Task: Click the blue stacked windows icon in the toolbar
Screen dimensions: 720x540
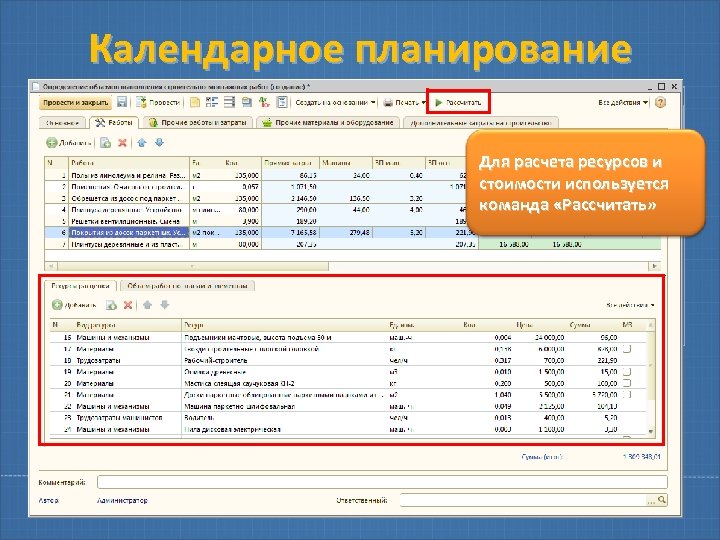Action: click(247, 102)
